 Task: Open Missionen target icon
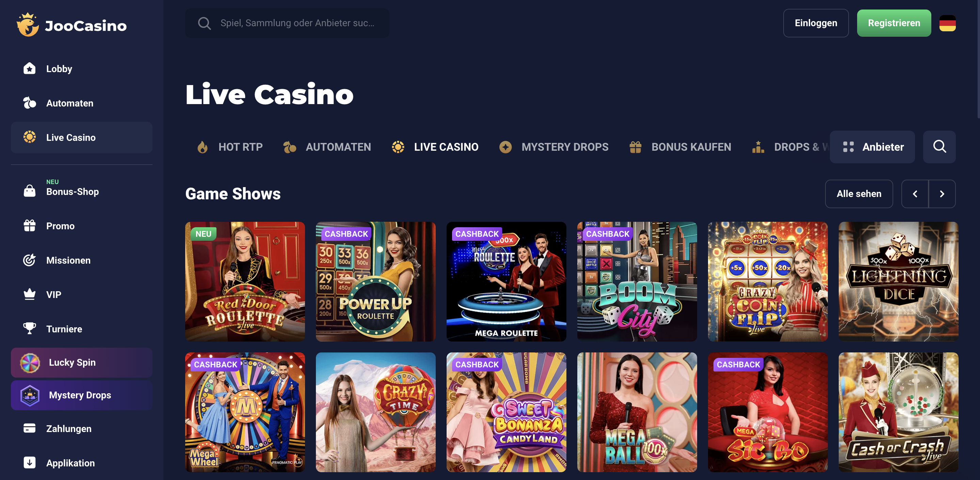[29, 260]
